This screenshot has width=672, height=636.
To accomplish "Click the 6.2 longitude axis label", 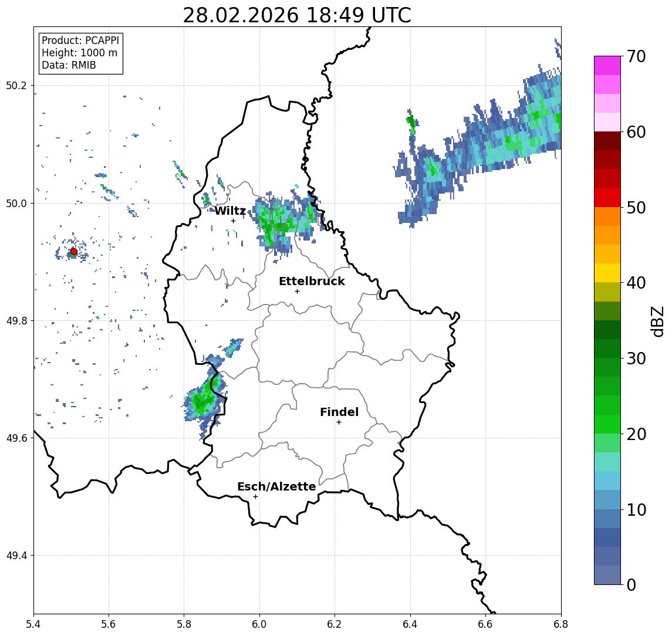I will pos(335,624).
